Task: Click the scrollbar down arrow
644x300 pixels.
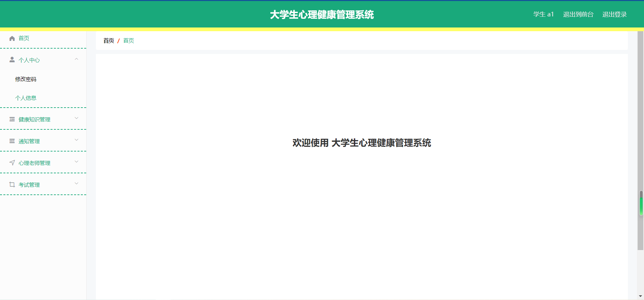Action: 641,296
